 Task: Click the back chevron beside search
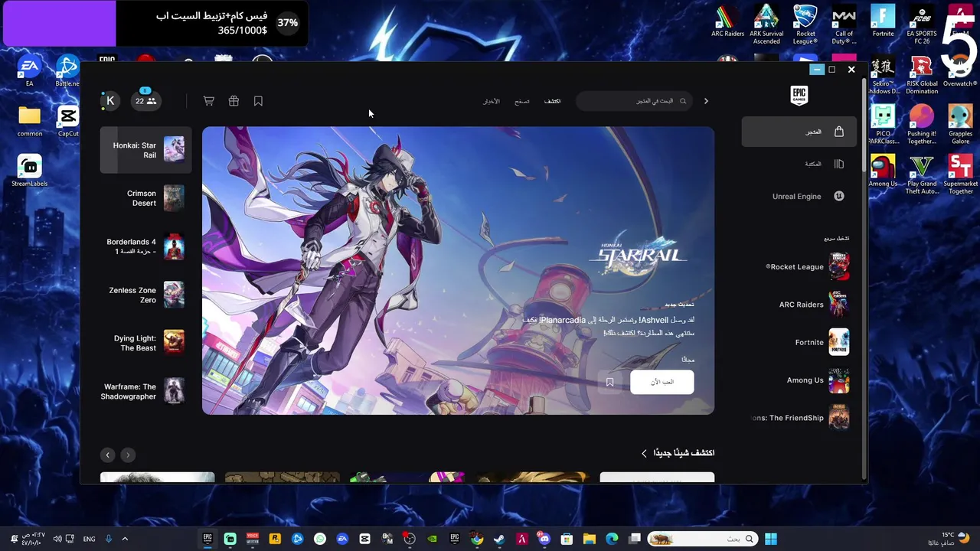click(706, 101)
